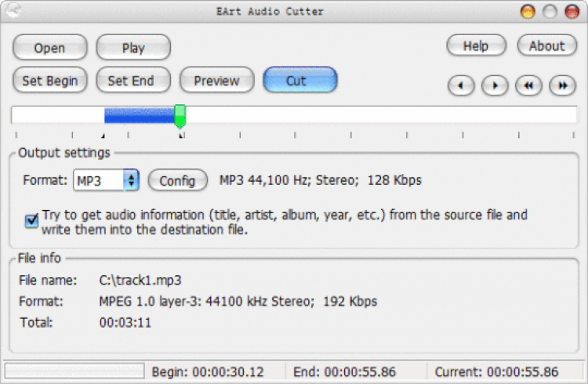
Task: Click the double-arrow fast forward button
Action: click(x=563, y=85)
